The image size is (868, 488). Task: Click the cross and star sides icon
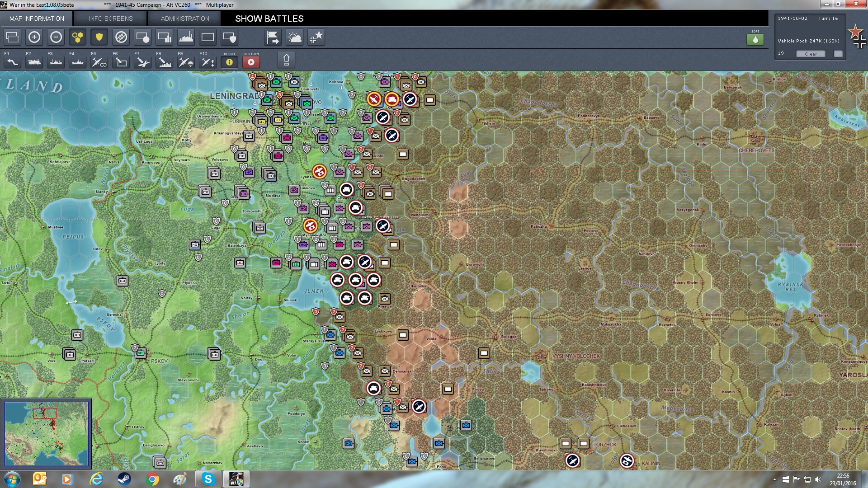pyautogui.click(x=316, y=37)
